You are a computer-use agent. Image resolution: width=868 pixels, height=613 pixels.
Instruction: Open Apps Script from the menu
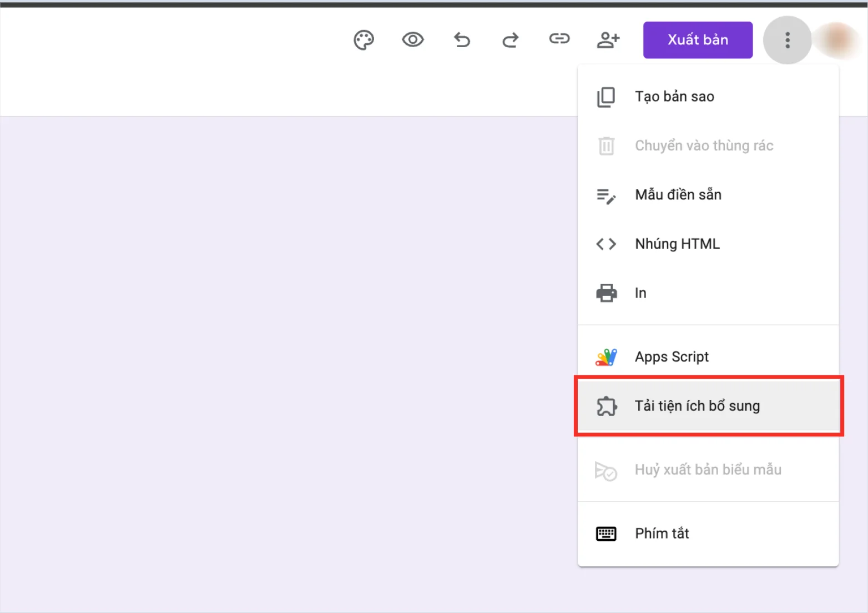pos(708,356)
